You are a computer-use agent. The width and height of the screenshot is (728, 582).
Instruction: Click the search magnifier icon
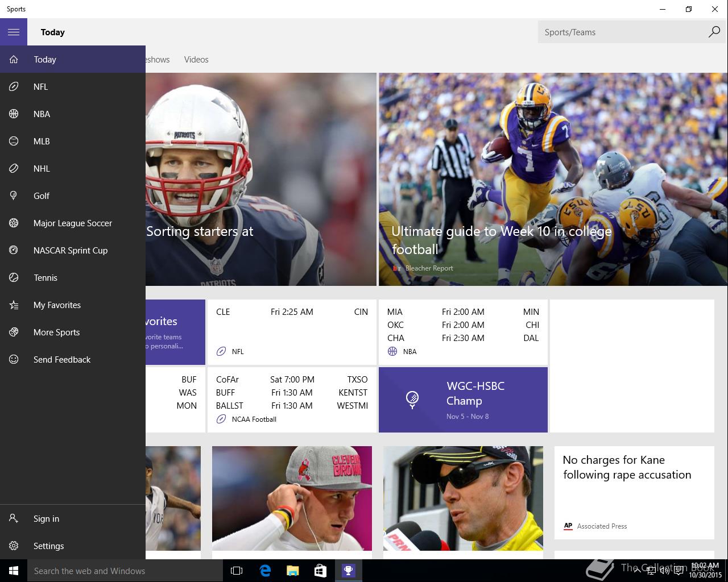pyautogui.click(x=714, y=32)
